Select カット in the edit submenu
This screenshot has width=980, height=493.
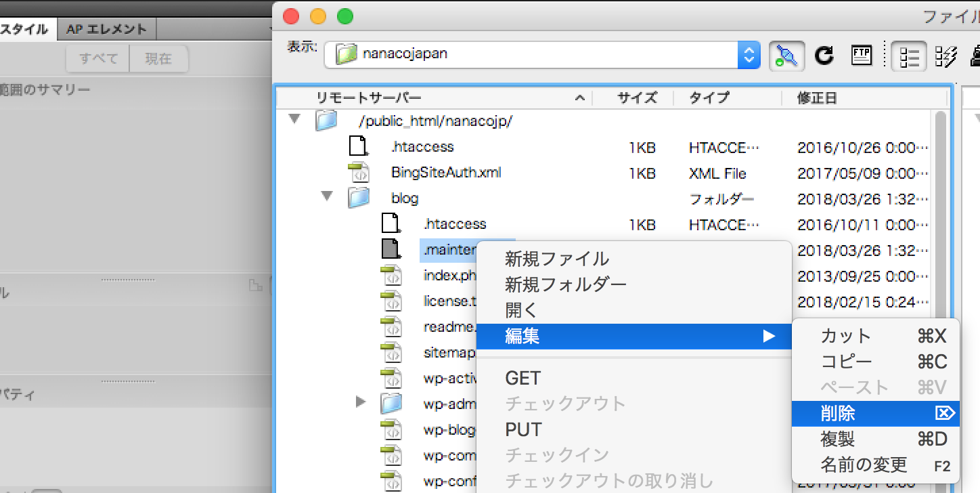pos(876,337)
